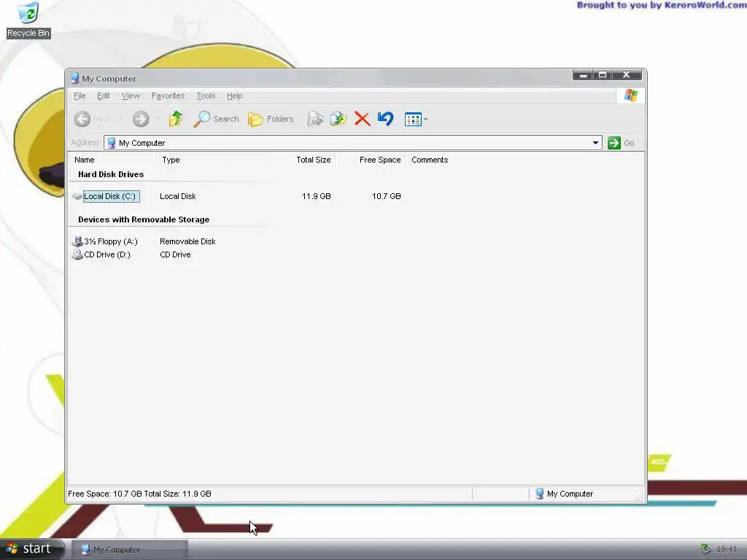Open the Views dropdown button

416,119
